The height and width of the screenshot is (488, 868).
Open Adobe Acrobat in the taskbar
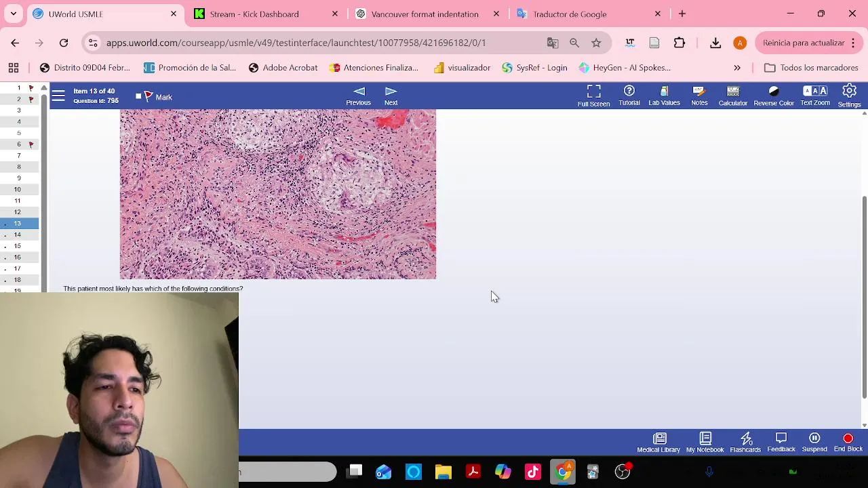coord(473,472)
